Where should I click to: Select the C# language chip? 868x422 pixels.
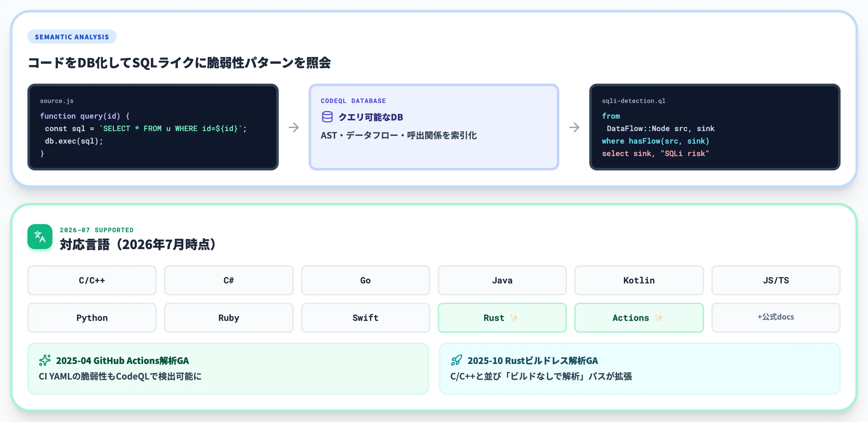(x=229, y=280)
